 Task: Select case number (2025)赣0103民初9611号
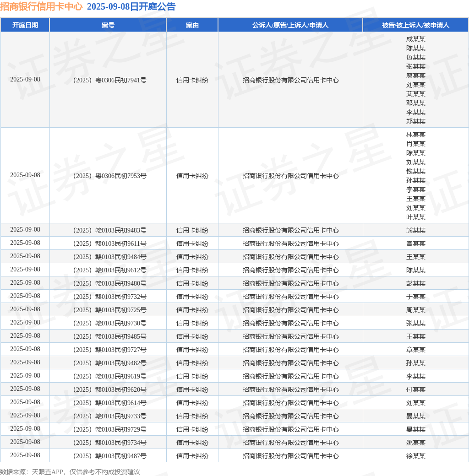pyautogui.click(x=109, y=243)
